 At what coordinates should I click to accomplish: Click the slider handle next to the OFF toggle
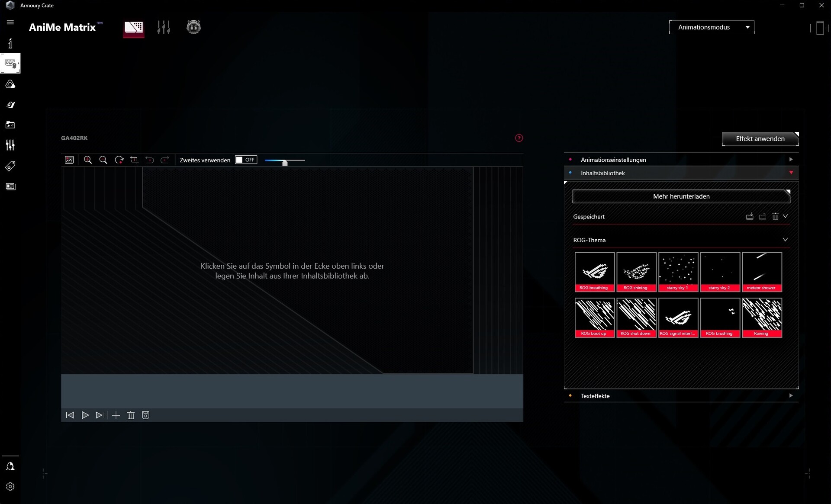pyautogui.click(x=285, y=163)
